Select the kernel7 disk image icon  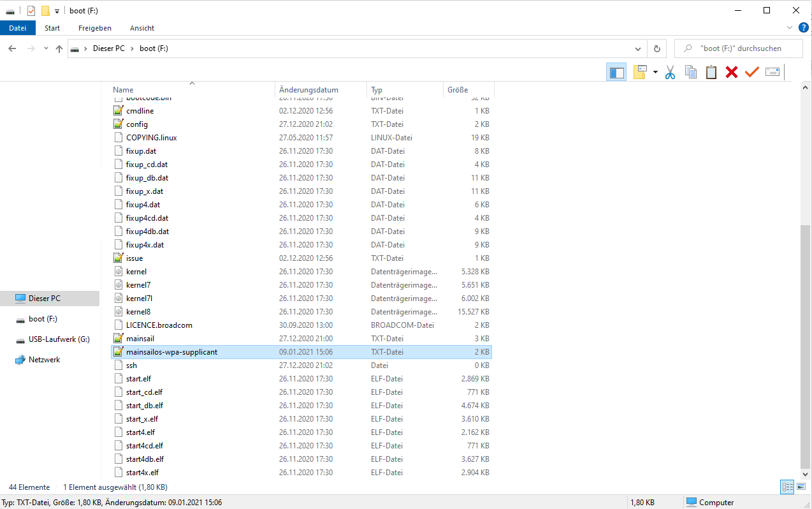click(x=118, y=285)
